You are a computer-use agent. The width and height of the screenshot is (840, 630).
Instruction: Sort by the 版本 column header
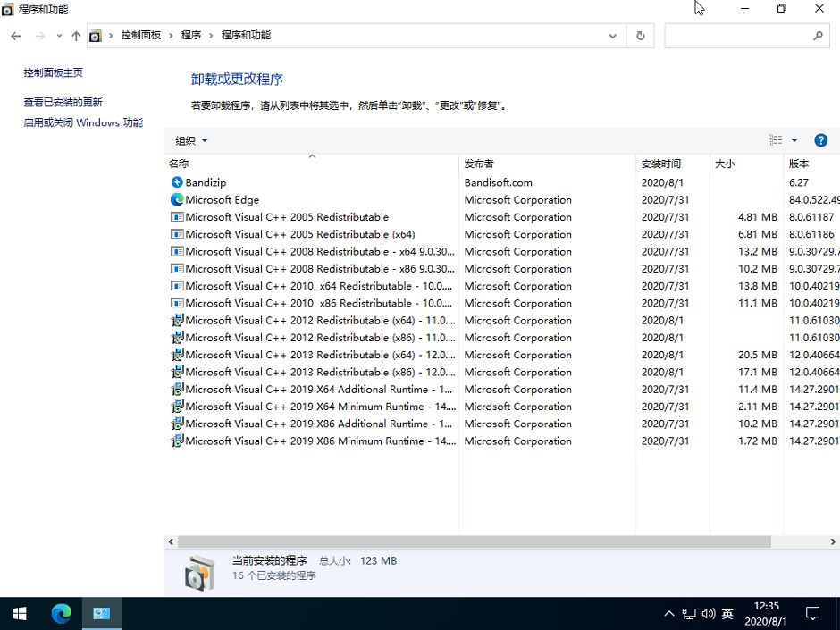(x=812, y=164)
